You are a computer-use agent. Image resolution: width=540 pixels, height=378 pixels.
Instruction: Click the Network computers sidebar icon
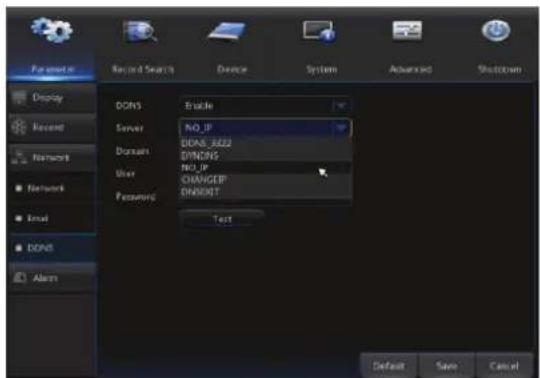[x=19, y=157]
